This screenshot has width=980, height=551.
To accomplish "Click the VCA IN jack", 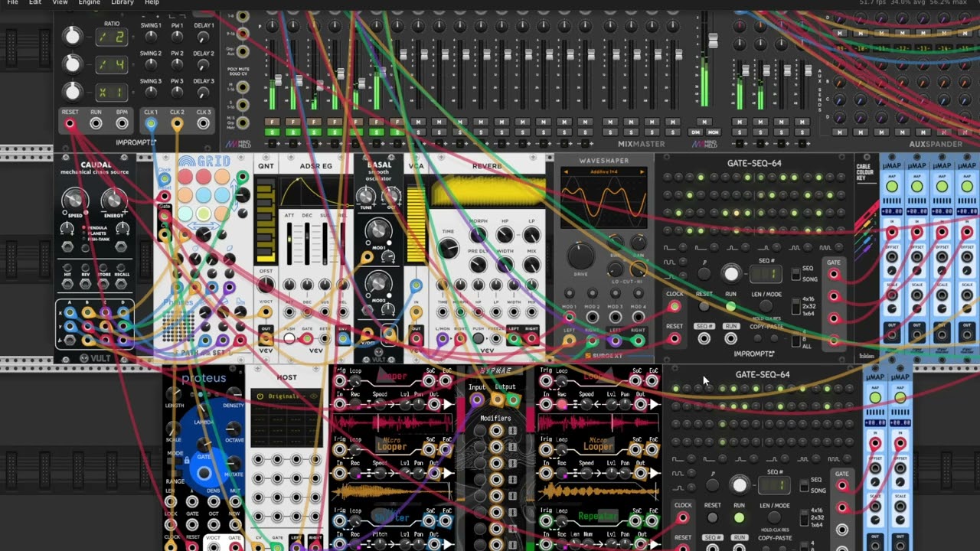I will 416,313.
